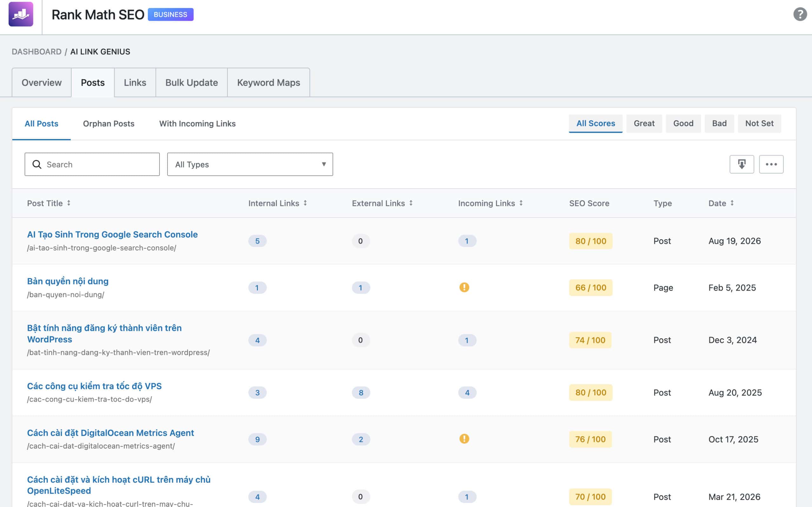The width and height of the screenshot is (812, 507).
Task: Filter by Not Set score
Action: pos(759,123)
